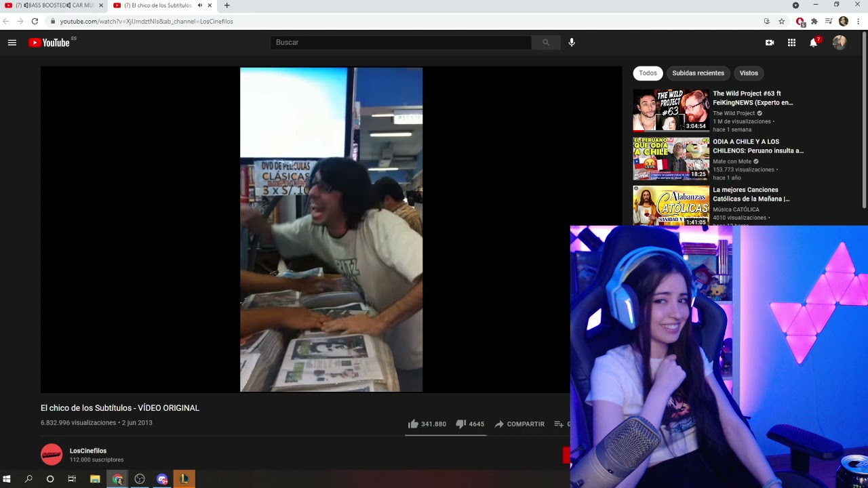Screen dimensions: 868x488
Task: Click the 6.832.996 visualizaciones text
Action: [x=78, y=423]
